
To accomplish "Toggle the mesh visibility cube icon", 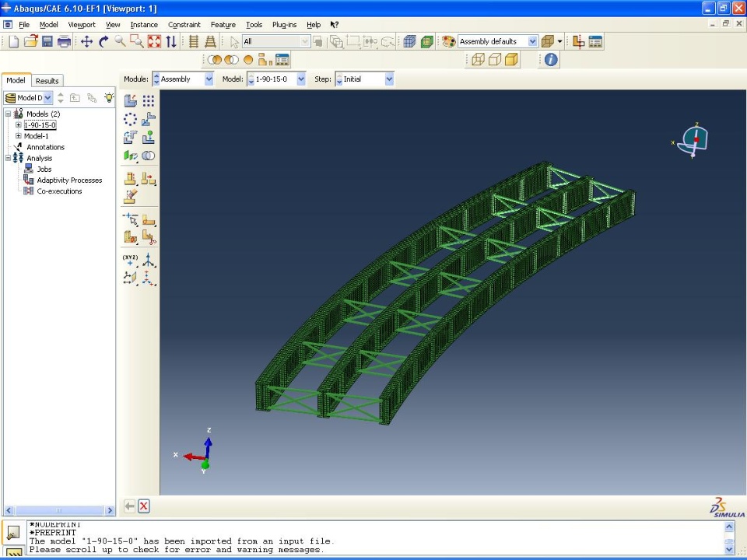I will 409,42.
